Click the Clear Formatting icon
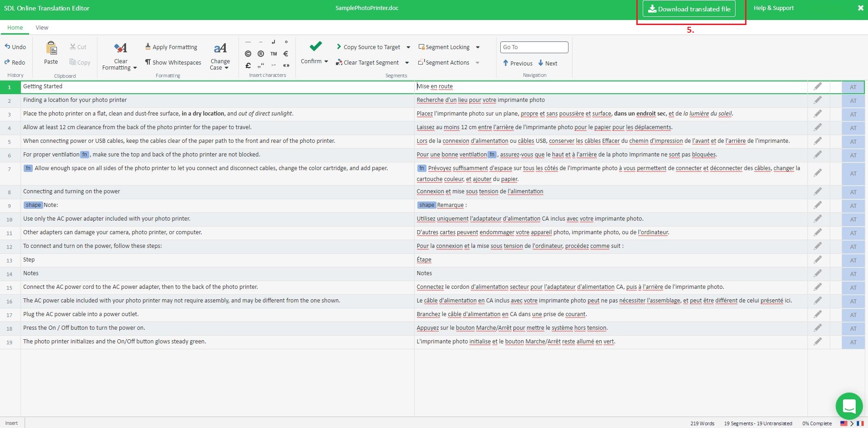The image size is (868, 428). [121, 48]
